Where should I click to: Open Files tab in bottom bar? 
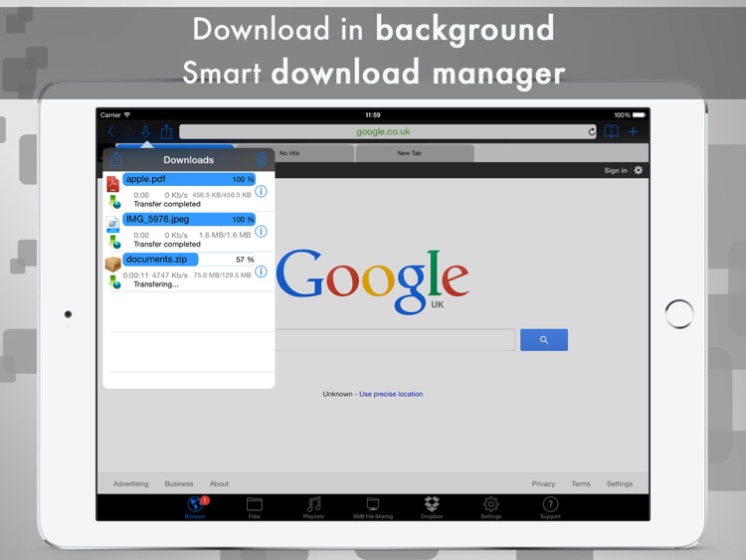255,507
